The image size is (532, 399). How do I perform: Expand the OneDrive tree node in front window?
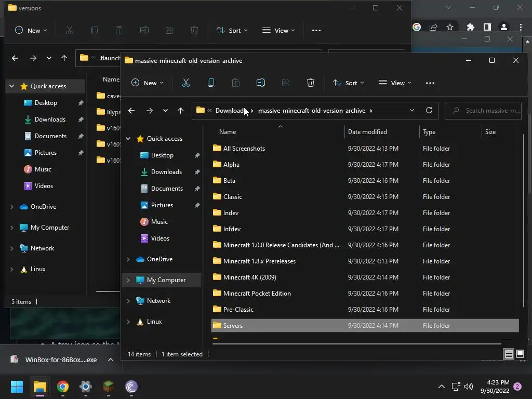coord(128,259)
